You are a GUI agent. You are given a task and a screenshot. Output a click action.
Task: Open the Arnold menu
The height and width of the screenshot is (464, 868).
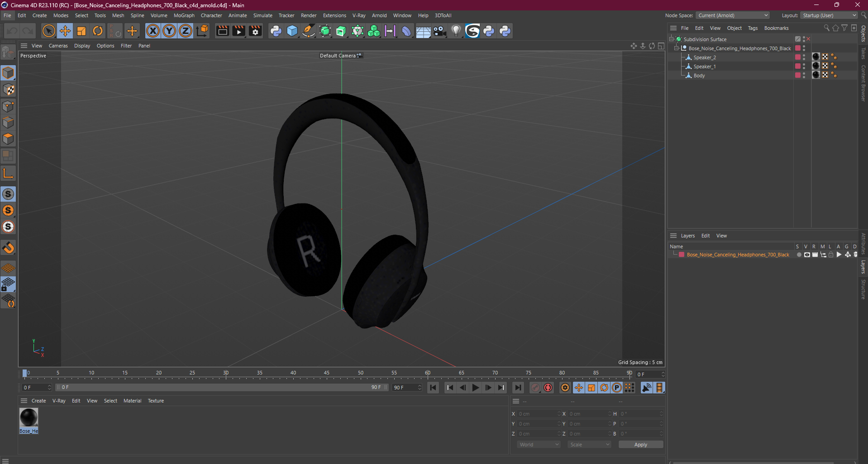[x=379, y=15]
